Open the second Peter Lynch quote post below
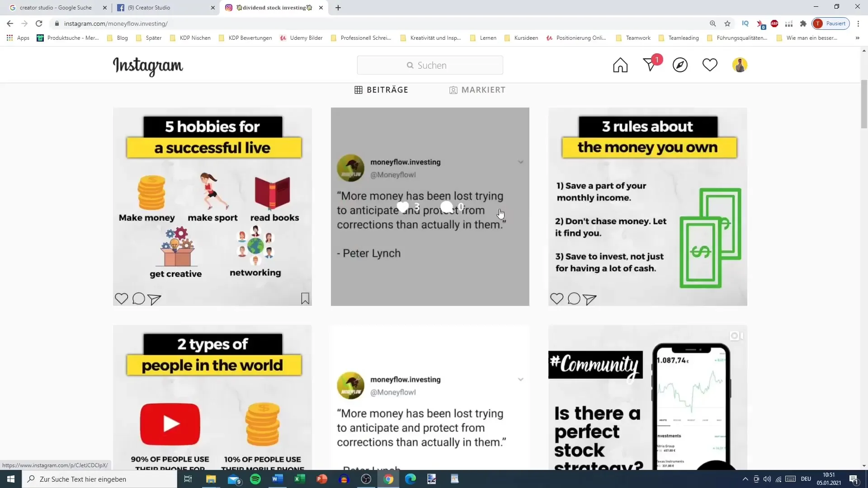868x488 pixels. click(430, 397)
